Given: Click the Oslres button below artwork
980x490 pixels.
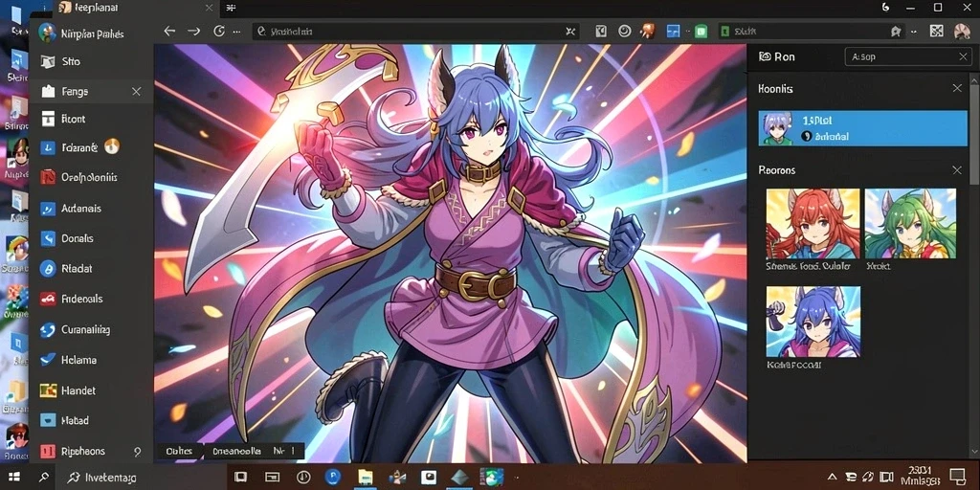Looking at the screenshot, I should 179,451.
